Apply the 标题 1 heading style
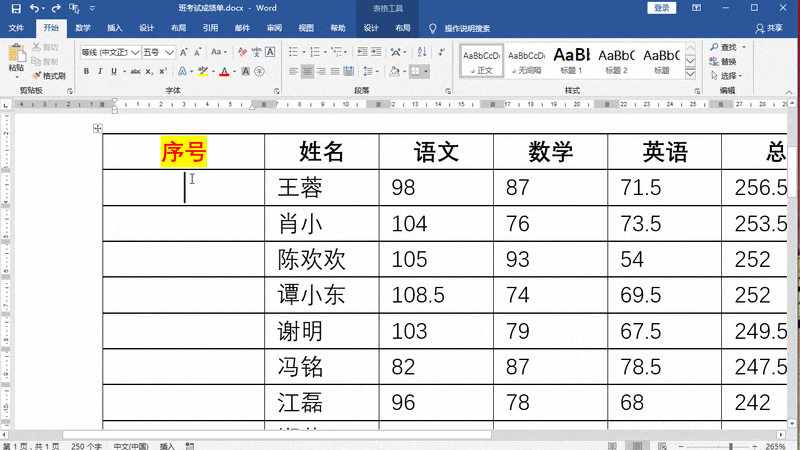Image resolution: width=800 pixels, height=450 pixels. pyautogui.click(x=571, y=60)
